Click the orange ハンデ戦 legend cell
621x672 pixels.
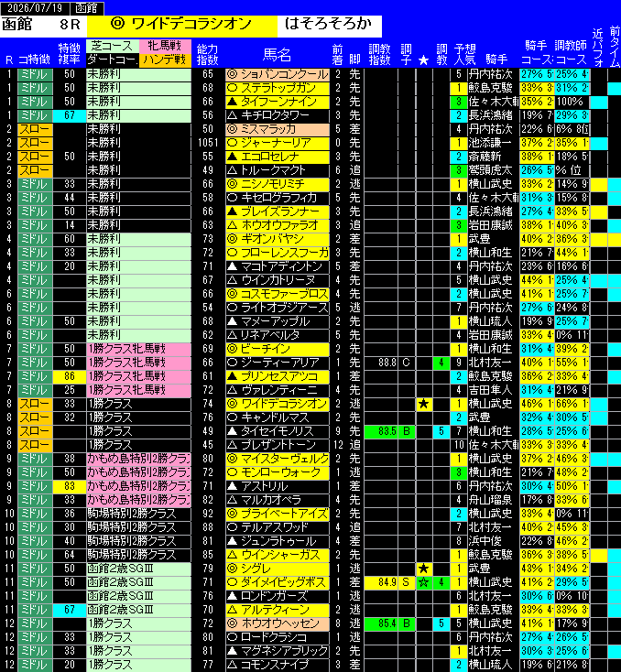[165, 60]
